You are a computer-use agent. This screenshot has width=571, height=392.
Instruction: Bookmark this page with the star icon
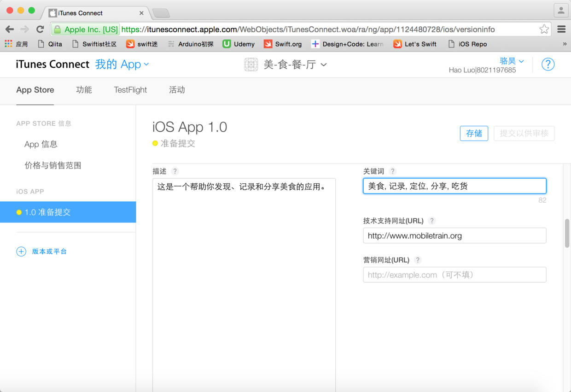click(544, 29)
